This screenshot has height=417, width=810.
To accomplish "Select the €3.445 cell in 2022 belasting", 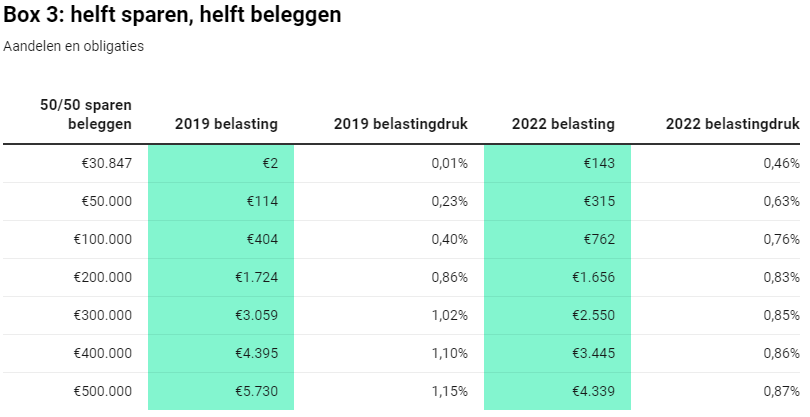I will click(x=592, y=353).
